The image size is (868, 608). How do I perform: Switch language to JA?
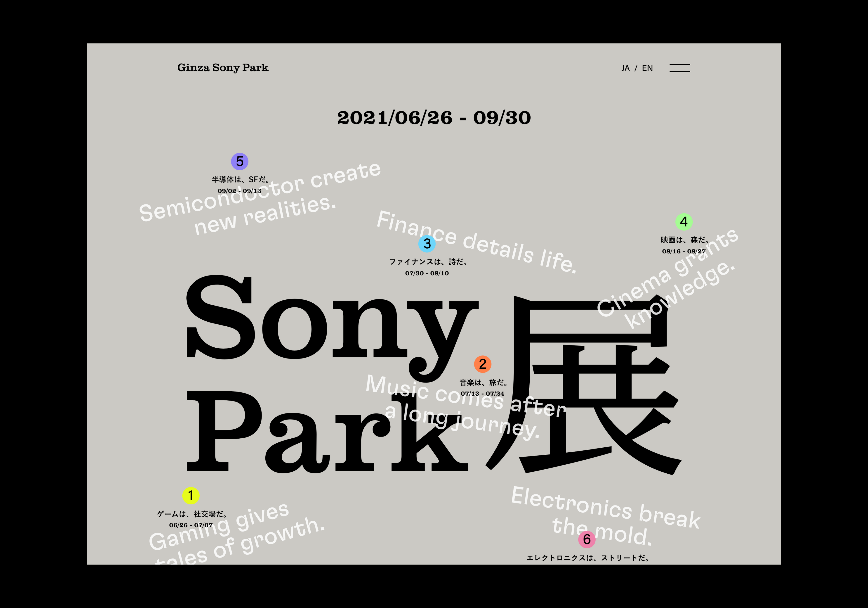coord(625,69)
